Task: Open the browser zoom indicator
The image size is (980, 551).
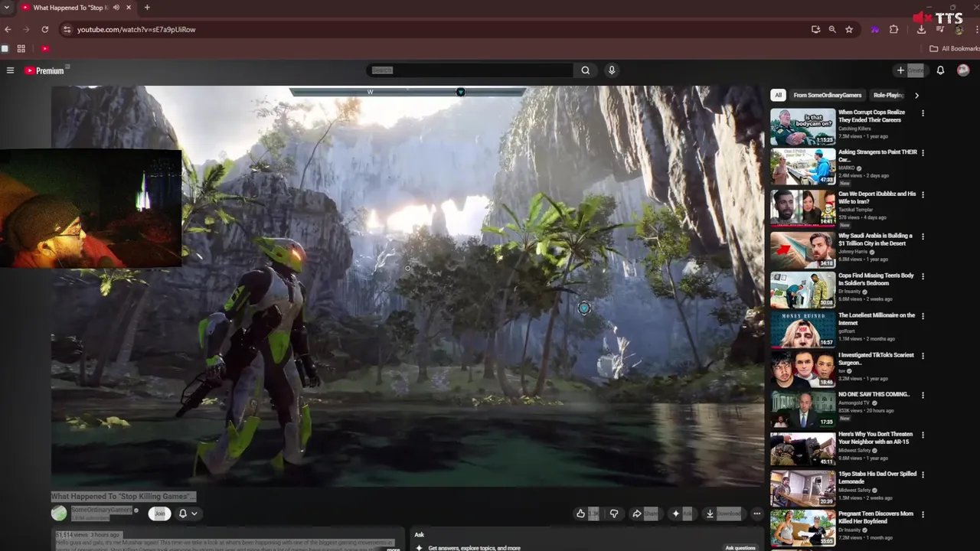Action: tap(832, 29)
